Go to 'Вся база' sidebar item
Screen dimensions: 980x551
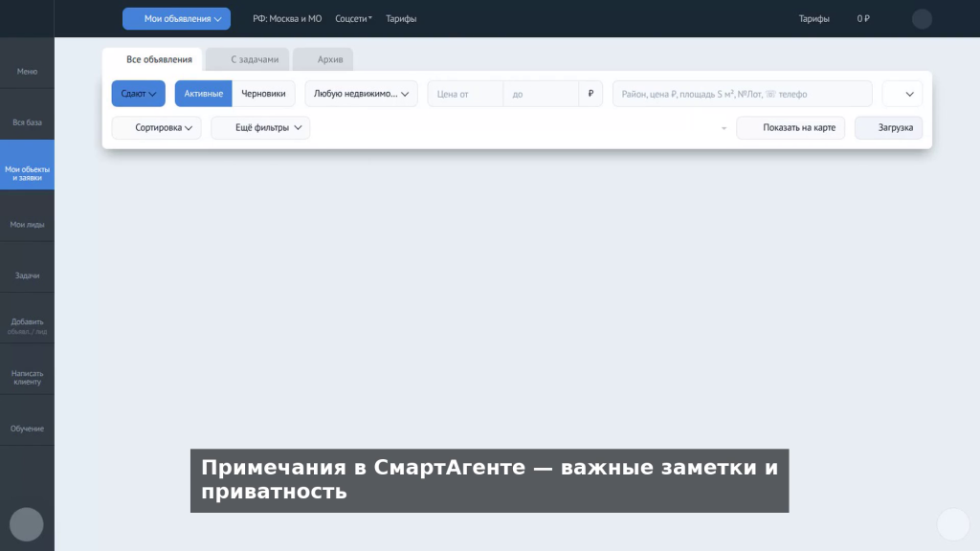[x=27, y=115]
